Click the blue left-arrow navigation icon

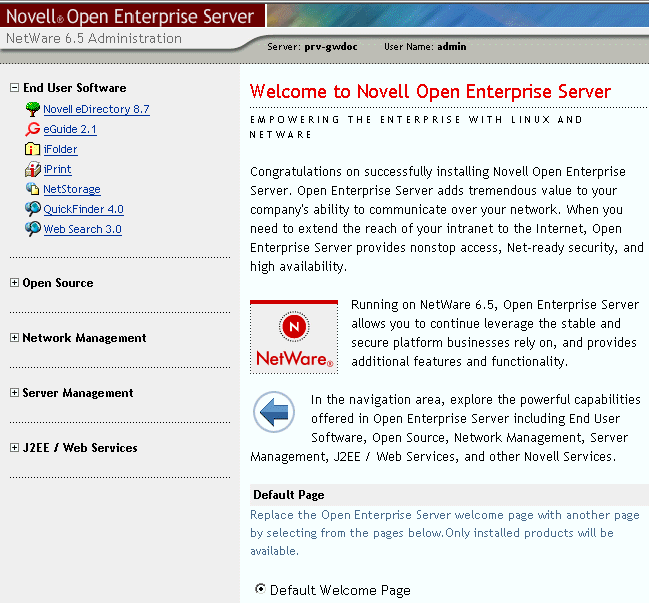pos(274,412)
